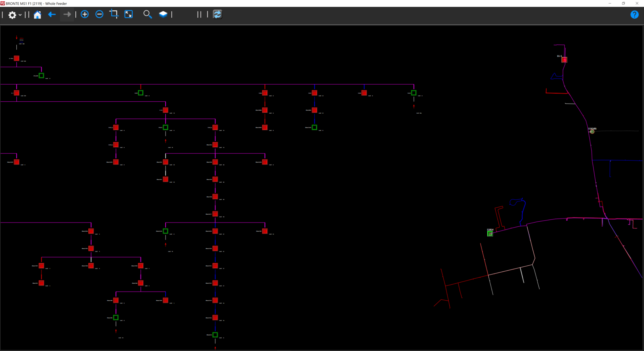This screenshot has height=351, width=644.
Task: Toggle the green switch at bottom of center feeder
Action: click(215, 335)
